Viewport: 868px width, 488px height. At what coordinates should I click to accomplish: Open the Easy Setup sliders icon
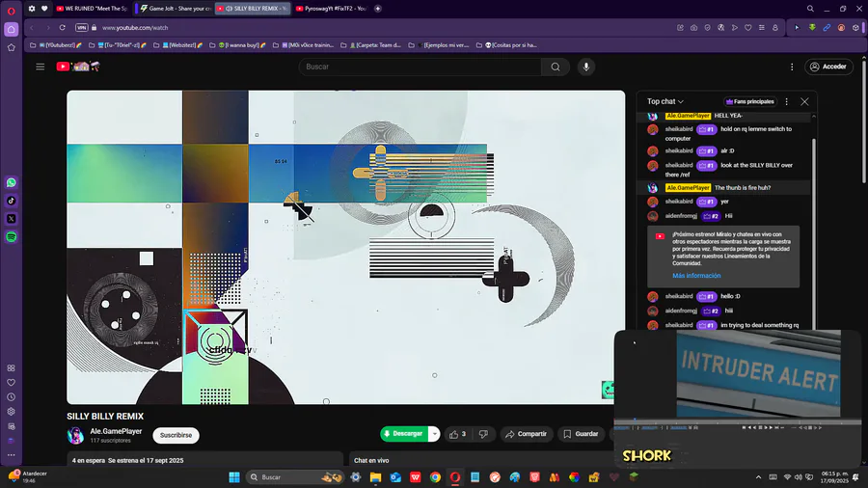(x=762, y=28)
